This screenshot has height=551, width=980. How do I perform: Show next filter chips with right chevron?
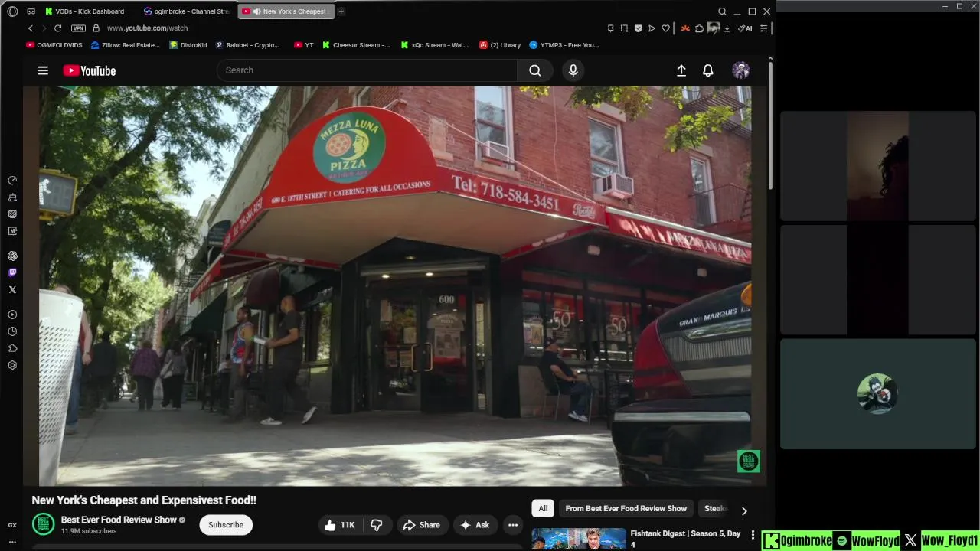pyautogui.click(x=743, y=510)
